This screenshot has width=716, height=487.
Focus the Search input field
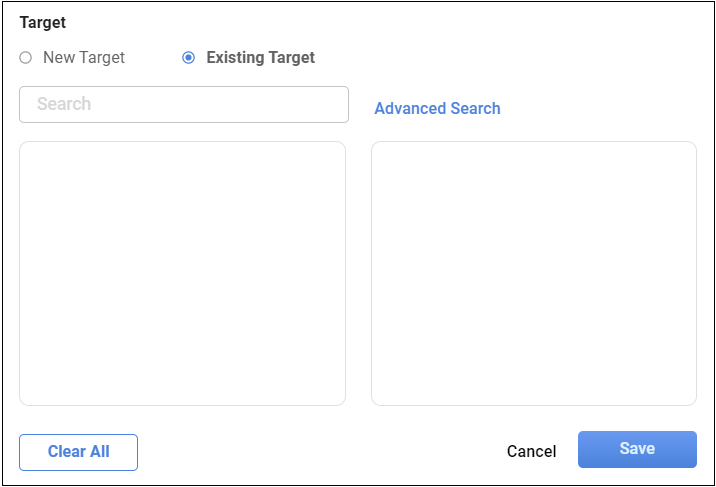point(184,104)
